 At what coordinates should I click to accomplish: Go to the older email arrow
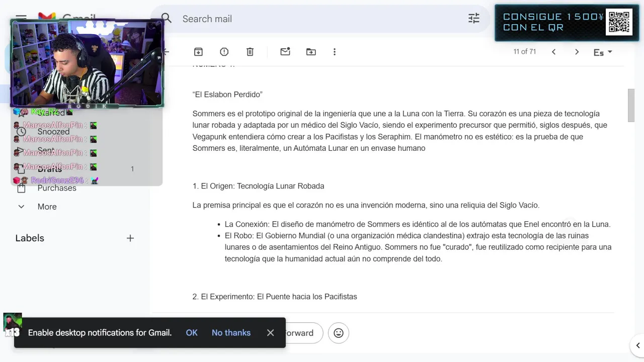[x=577, y=52]
